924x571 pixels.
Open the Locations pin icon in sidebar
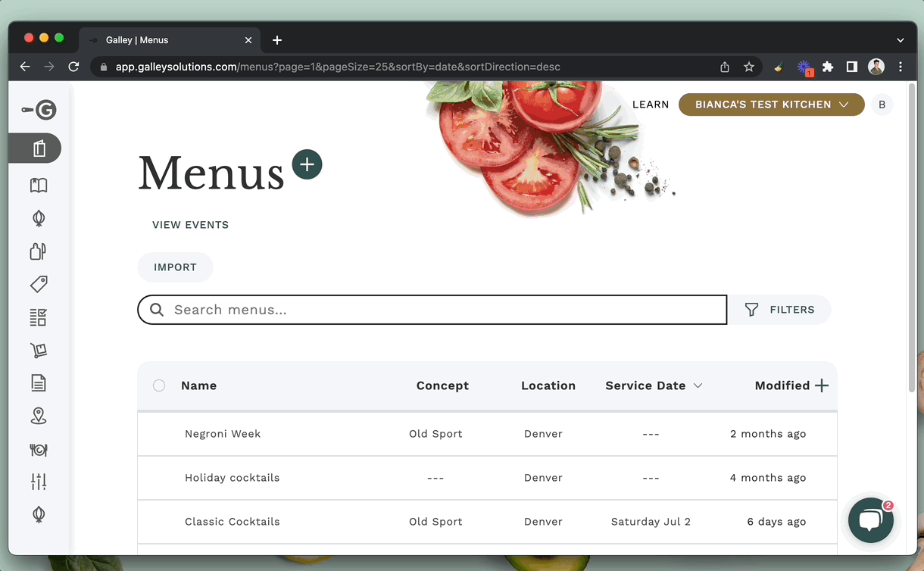point(38,416)
